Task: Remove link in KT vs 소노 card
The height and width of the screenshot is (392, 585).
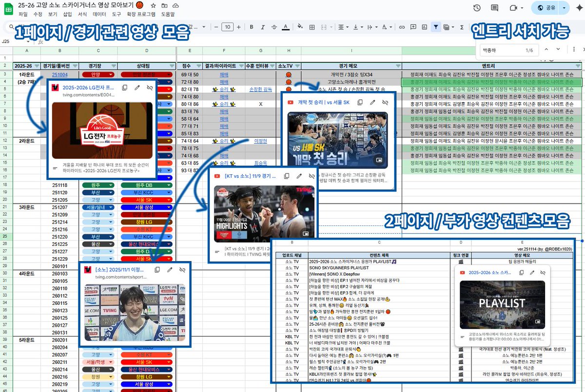Action: [x=311, y=176]
